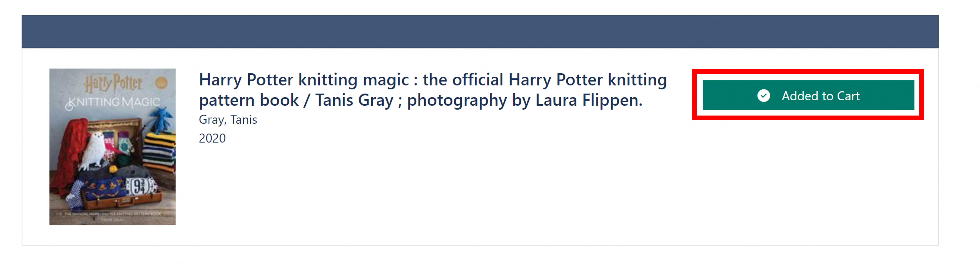Click the word "Cart" on the green button

pyautogui.click(x=848, y=96)
